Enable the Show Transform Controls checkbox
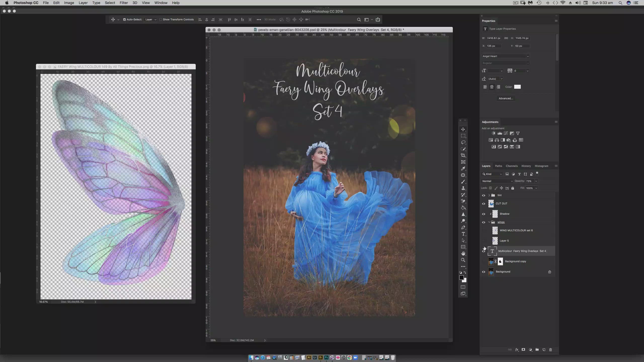 pyautogui.click(x=161, y=19)
